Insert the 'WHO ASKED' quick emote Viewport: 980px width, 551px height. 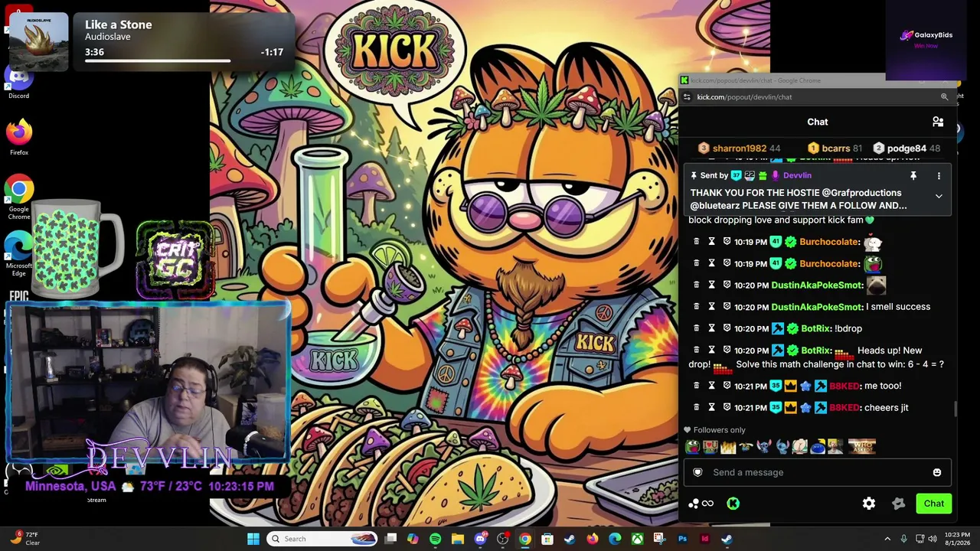862,447
